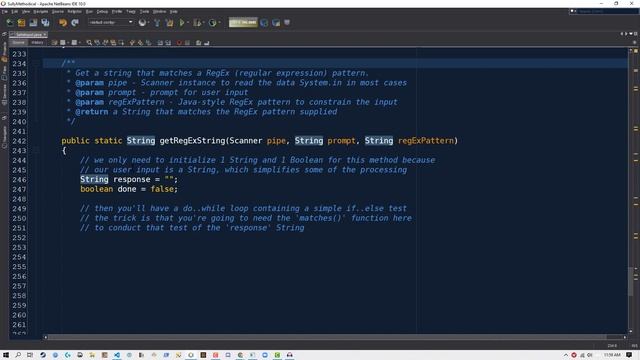Click the New Project toolbar icon

tap(21, 23)
